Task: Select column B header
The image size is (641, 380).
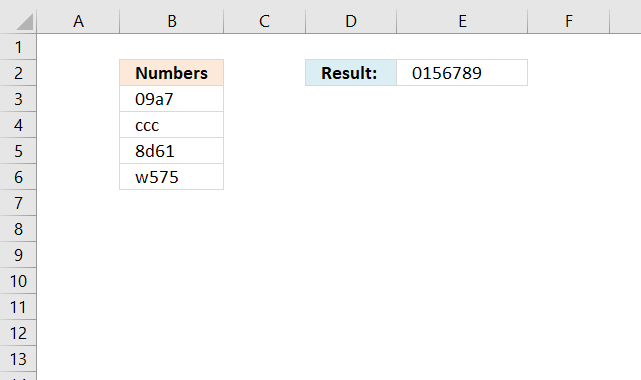Action: pyautogui.click(x=172, y=21)
